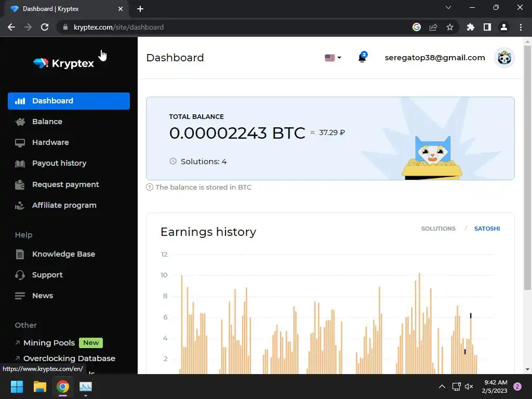Click the Knowledge Base document icon

tap(20, 255)
